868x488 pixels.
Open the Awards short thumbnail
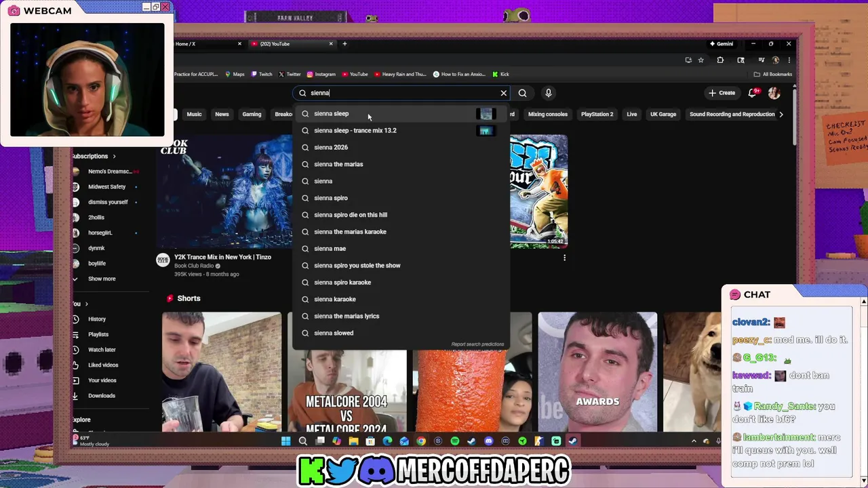pyautogui.click(x=597, y=371)
